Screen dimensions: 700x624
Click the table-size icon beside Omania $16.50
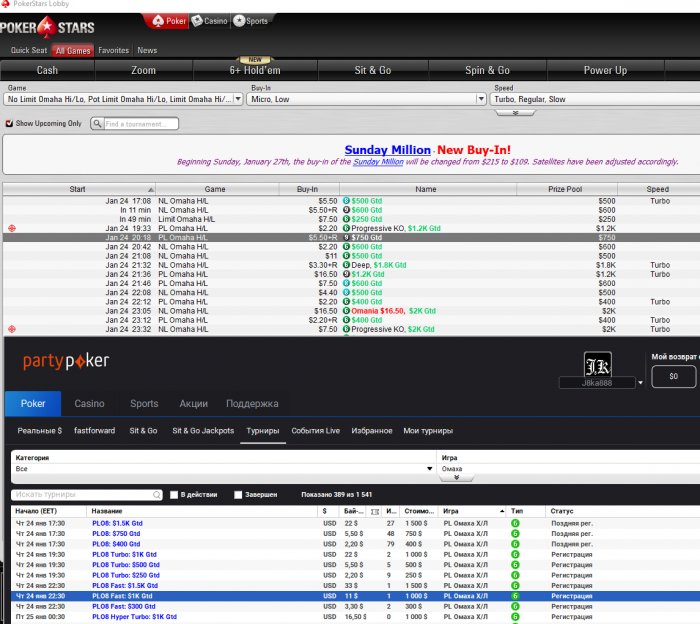(346, 311)
